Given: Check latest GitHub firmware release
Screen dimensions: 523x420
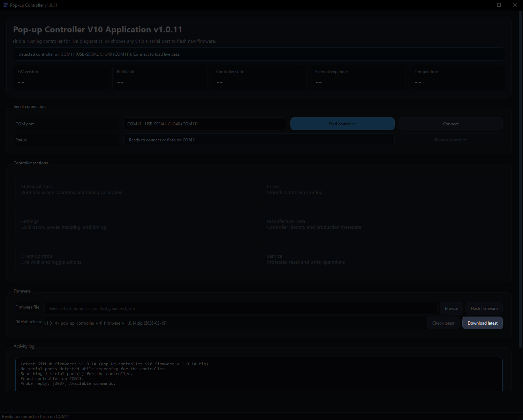Looking at the screenshot, I should coord(443,323).
